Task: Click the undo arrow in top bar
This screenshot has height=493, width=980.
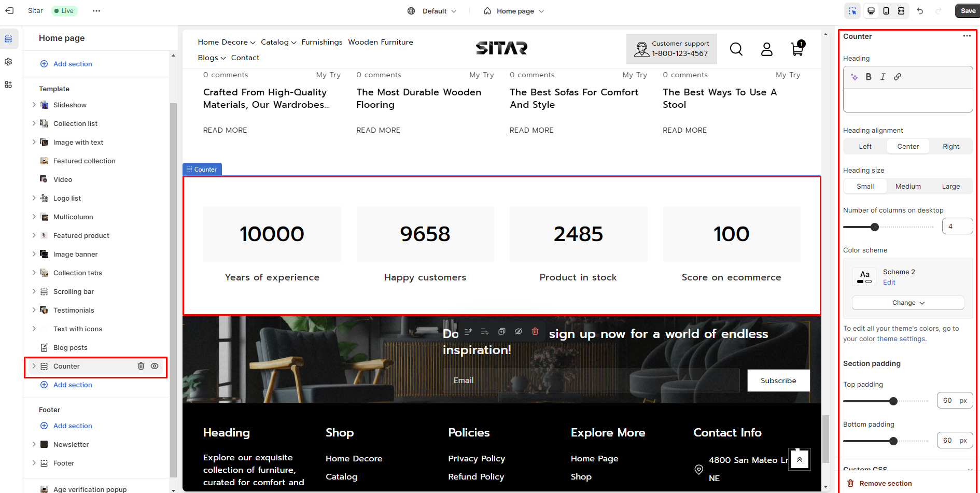Action: (920, 11)
